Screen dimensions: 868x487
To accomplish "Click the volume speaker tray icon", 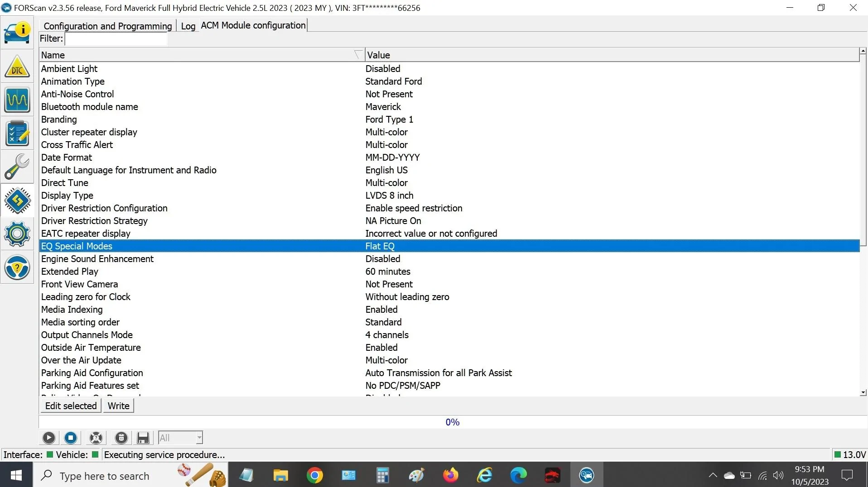I will click(778, 476).
